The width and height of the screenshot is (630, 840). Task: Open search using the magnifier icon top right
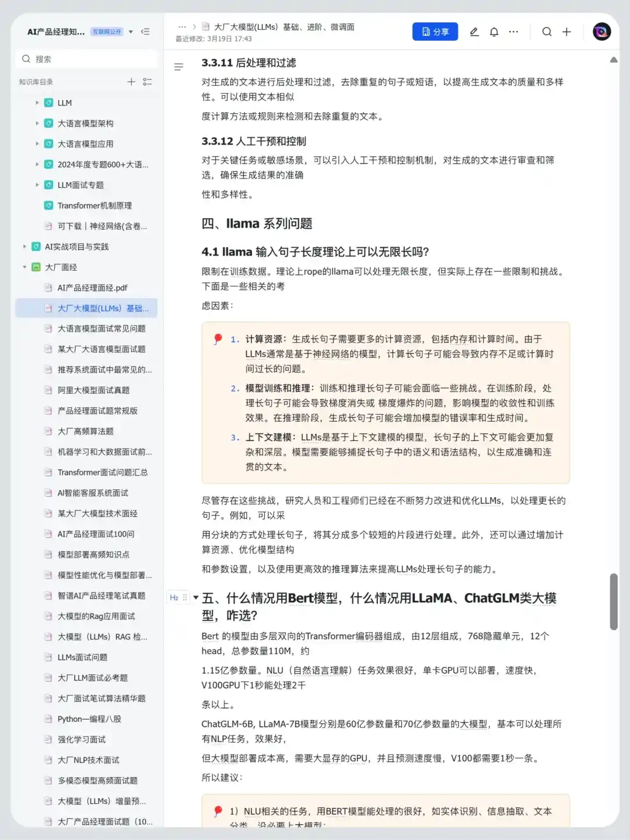(x=547, y=32)
